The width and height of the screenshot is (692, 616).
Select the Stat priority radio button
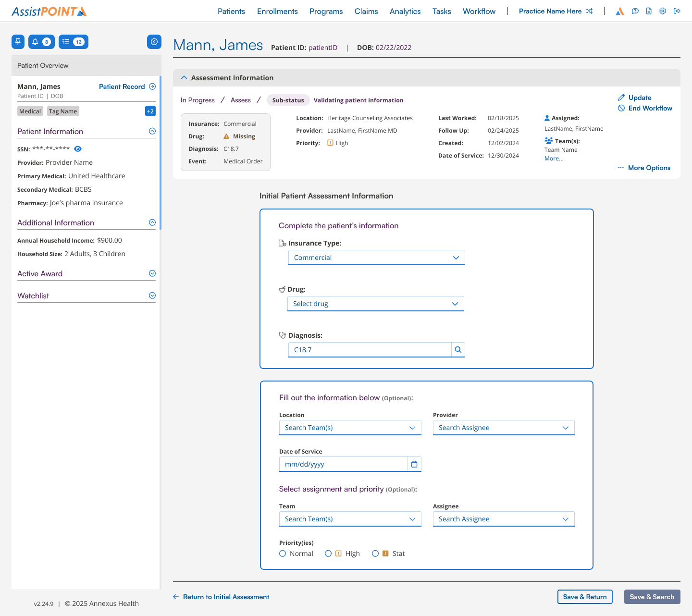375,554
